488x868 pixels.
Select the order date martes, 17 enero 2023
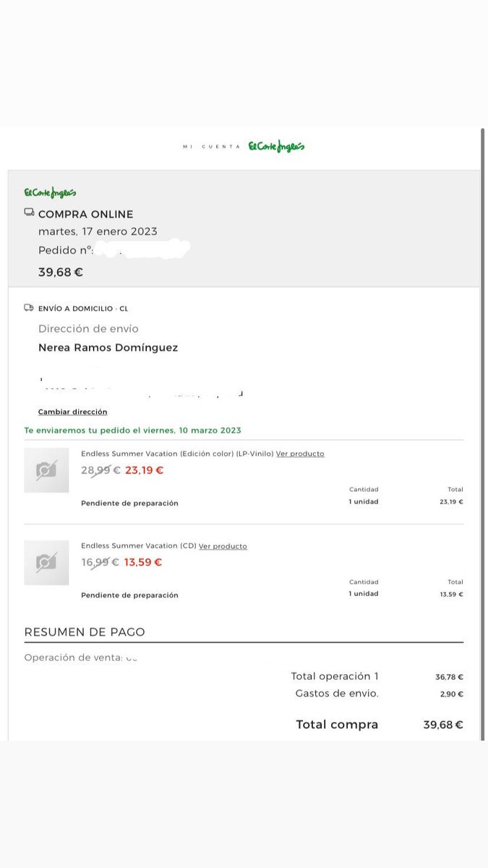coord(98,231)
